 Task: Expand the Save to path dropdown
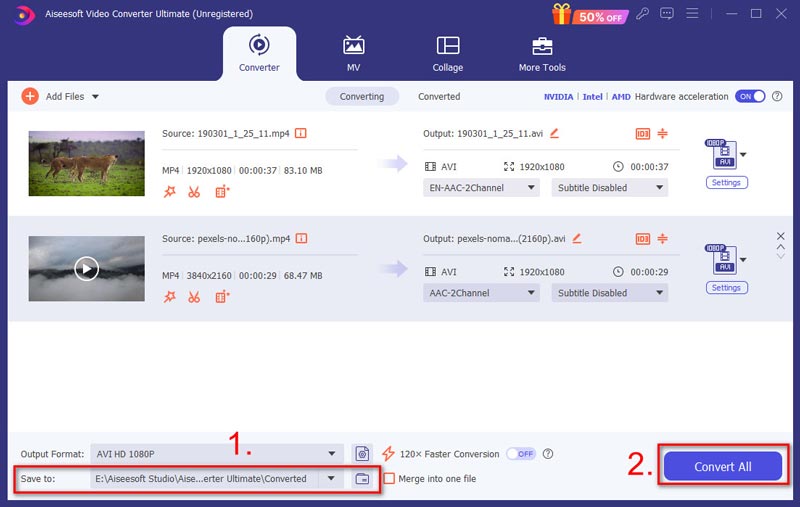pos(331,478)
